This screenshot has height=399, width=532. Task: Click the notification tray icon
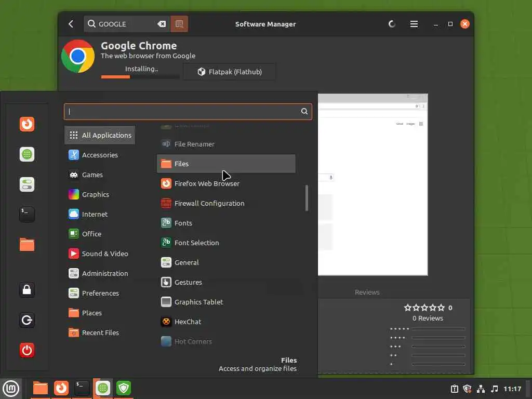click(454, 389)
